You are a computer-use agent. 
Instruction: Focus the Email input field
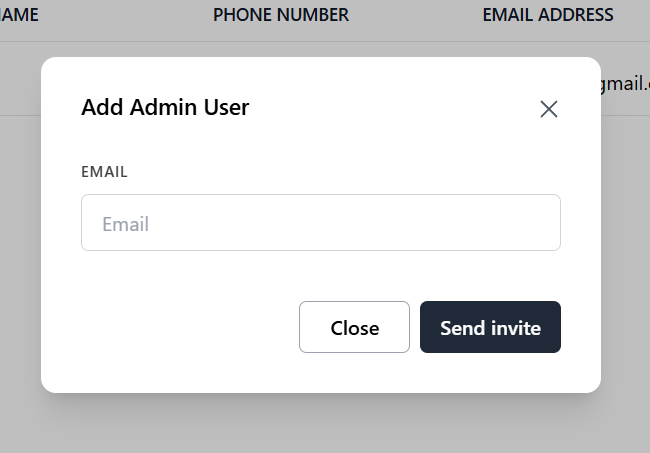pos(320,222)
